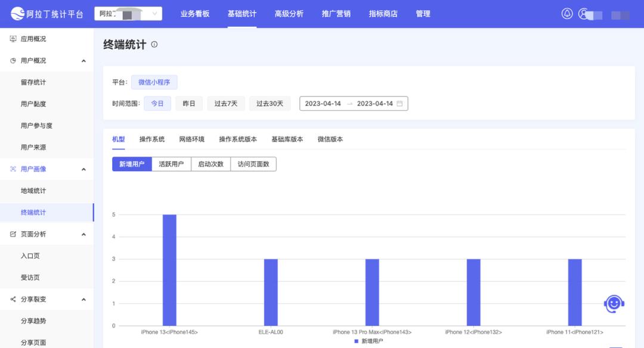Image resolution: width=644 pixels, height=348 pixels.
Task: Switch metric to 访问页面数
Action: pos(253,163)
